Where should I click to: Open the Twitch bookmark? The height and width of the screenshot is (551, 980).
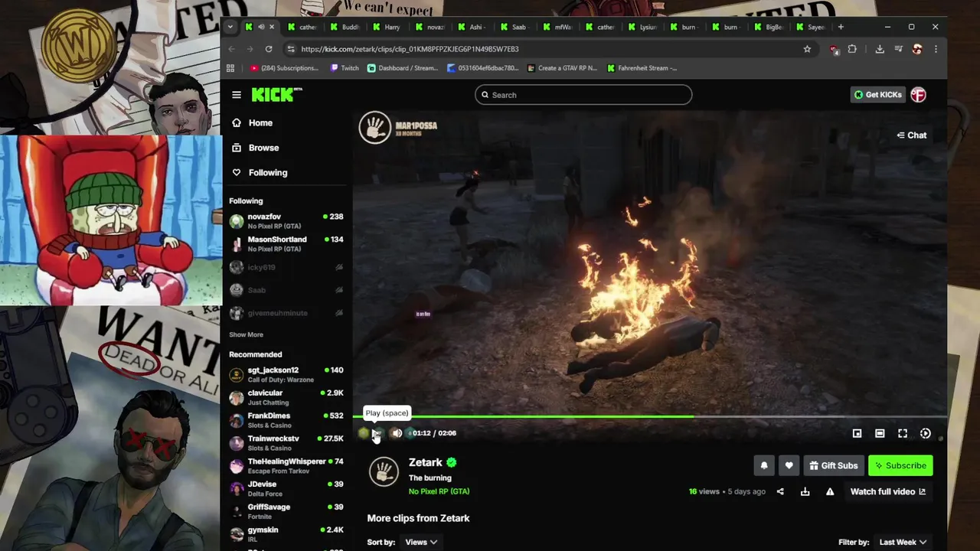pyautogui.click(x=345, y=68)
